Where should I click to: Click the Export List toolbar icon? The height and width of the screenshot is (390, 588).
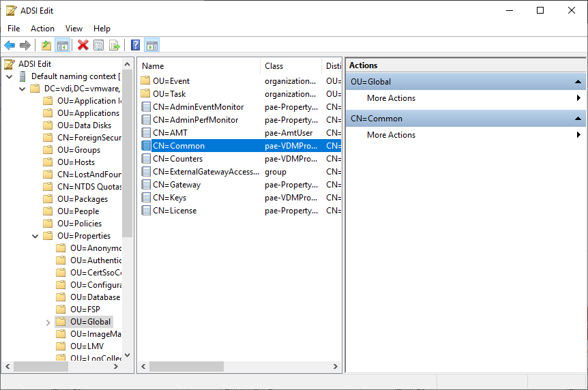(115, 46)
